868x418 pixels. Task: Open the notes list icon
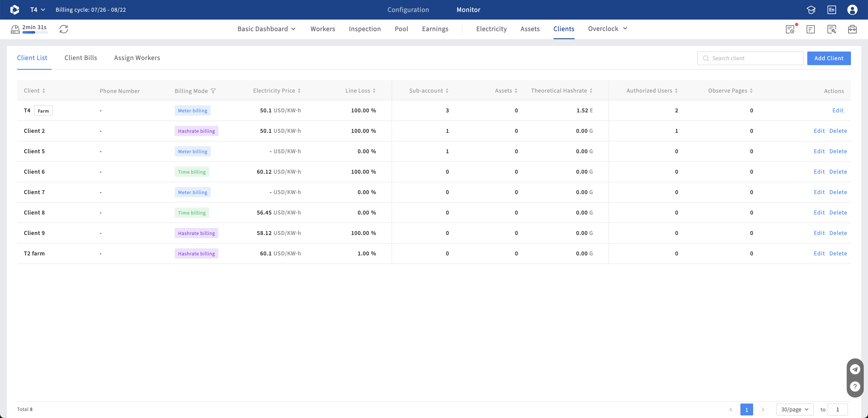click(x=811, y=29)
